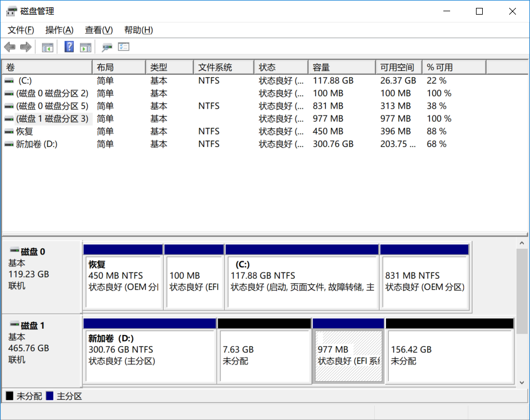Click the 300.76 GB capacity cell
This screenshot has width=530, height=420.
(333, 144)
